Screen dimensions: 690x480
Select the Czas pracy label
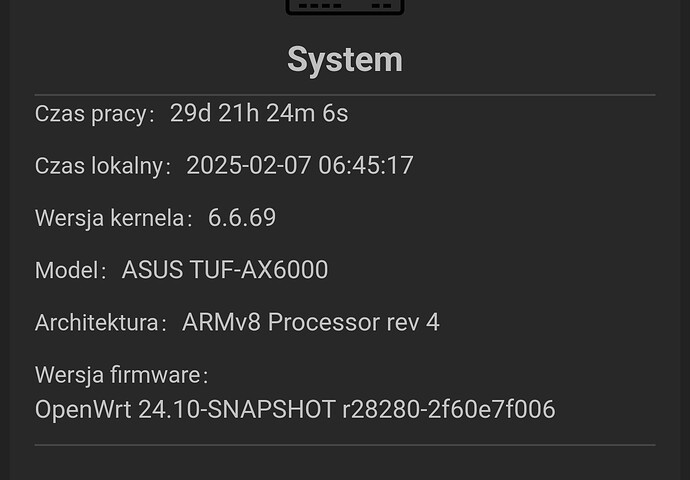pos(95,114)
